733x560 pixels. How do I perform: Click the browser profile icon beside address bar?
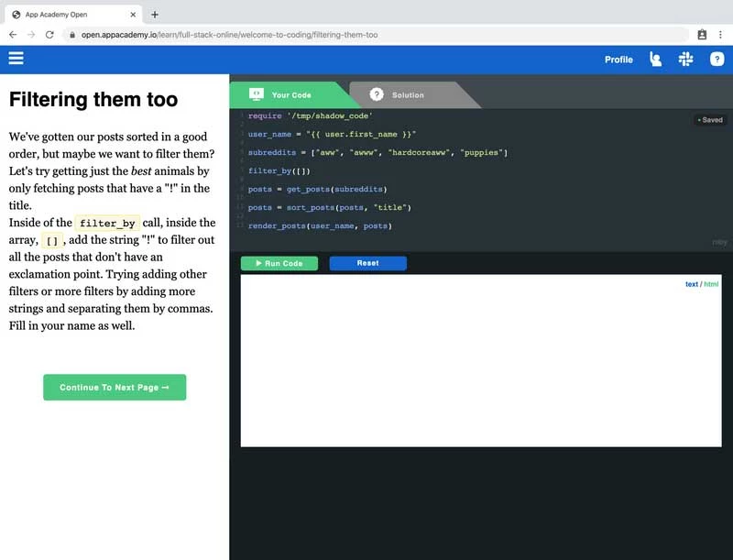click(702, 35)
